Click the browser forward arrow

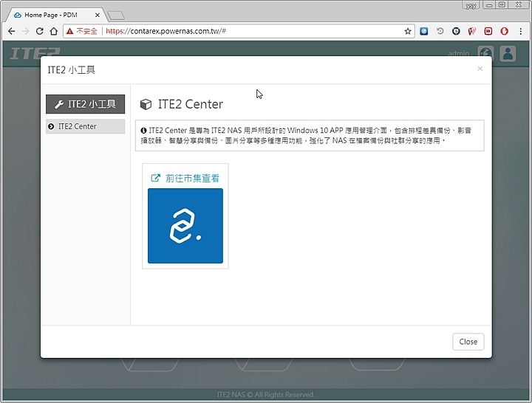coord(25,31)
